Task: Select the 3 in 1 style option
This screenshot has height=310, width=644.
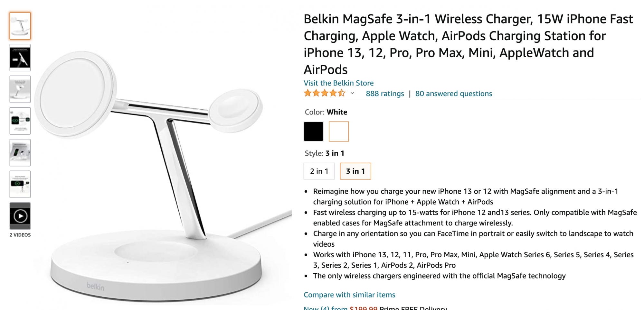Action: click(x=355, y=171)
